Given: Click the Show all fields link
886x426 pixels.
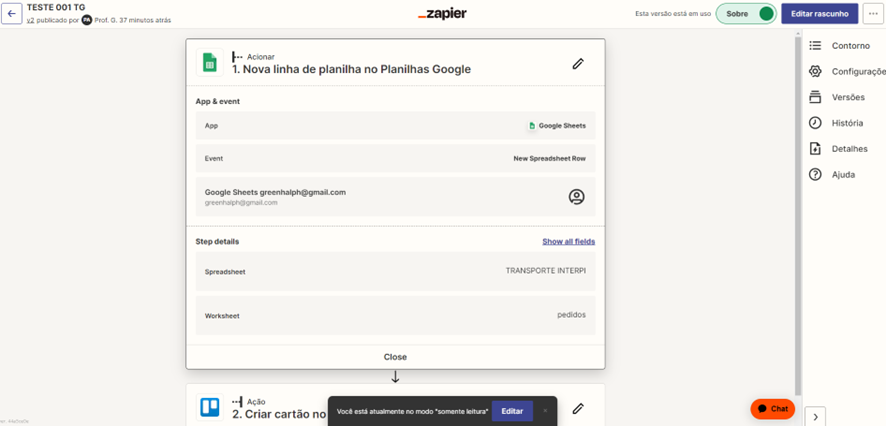Looking at the screenshot, I should click(x=568, y=242).
